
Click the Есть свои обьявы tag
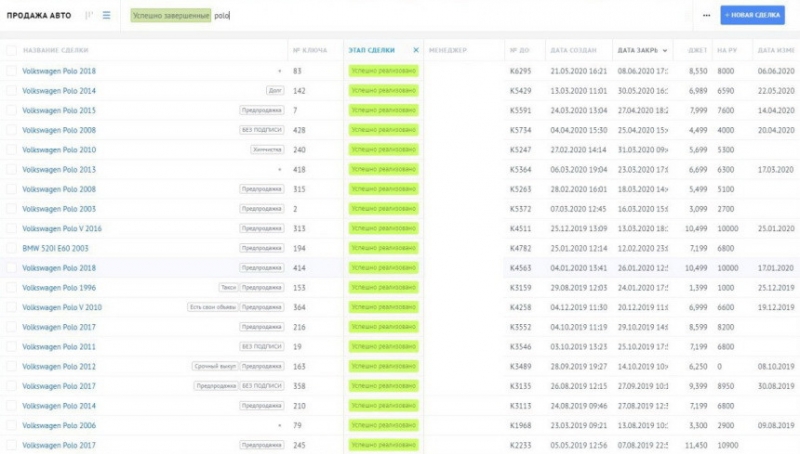(x=212, y=307)
